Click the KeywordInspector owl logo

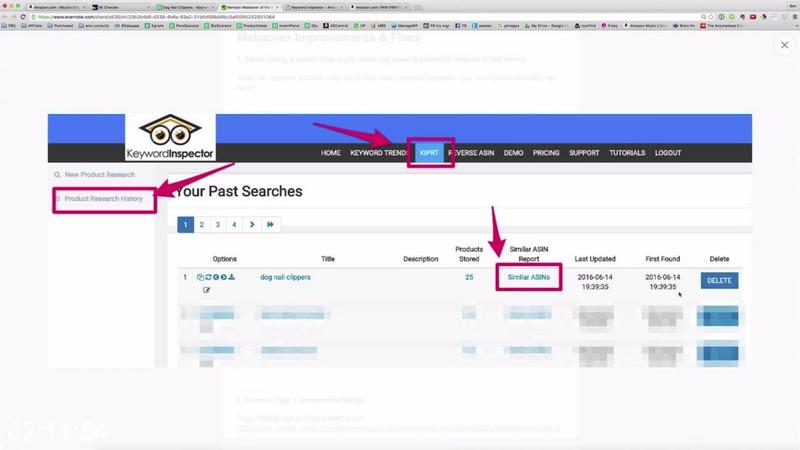coord(170,137)
